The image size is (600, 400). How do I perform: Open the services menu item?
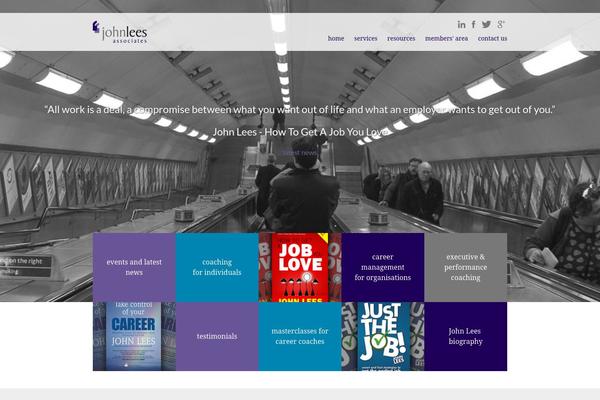click(x=365, y=38)
